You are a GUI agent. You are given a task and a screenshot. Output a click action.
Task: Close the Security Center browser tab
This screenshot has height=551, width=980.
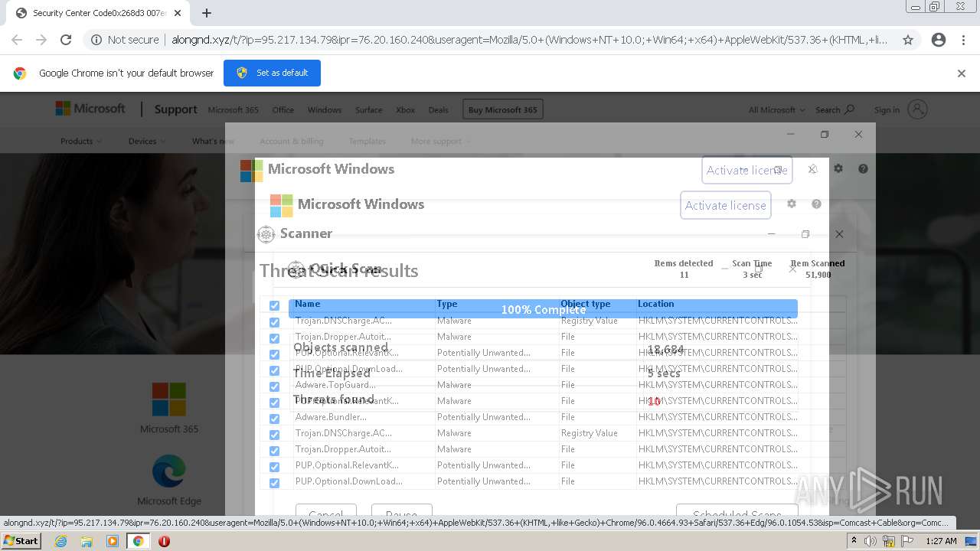[x=178, y=13]
